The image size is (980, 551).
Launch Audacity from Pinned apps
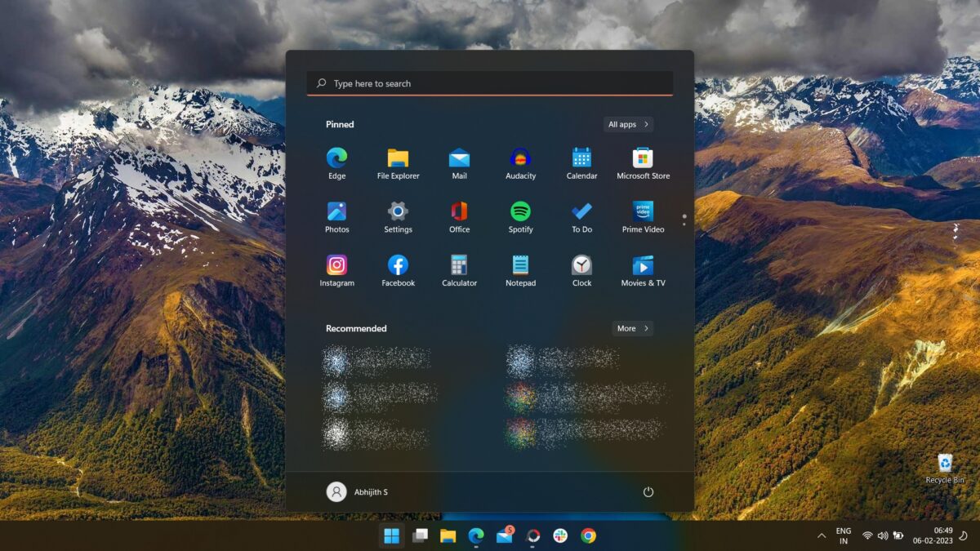[x=520, y=163]
